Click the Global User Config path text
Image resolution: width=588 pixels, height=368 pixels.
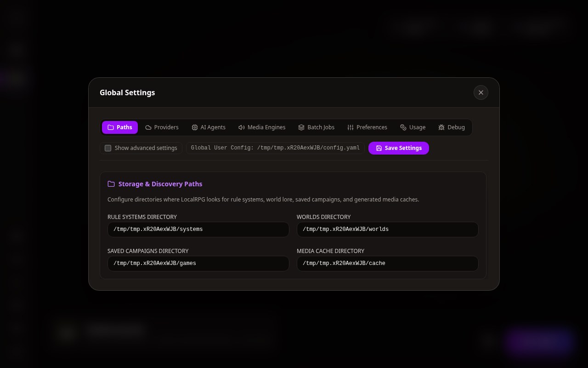pyautogui.click(x=276, y=148)
